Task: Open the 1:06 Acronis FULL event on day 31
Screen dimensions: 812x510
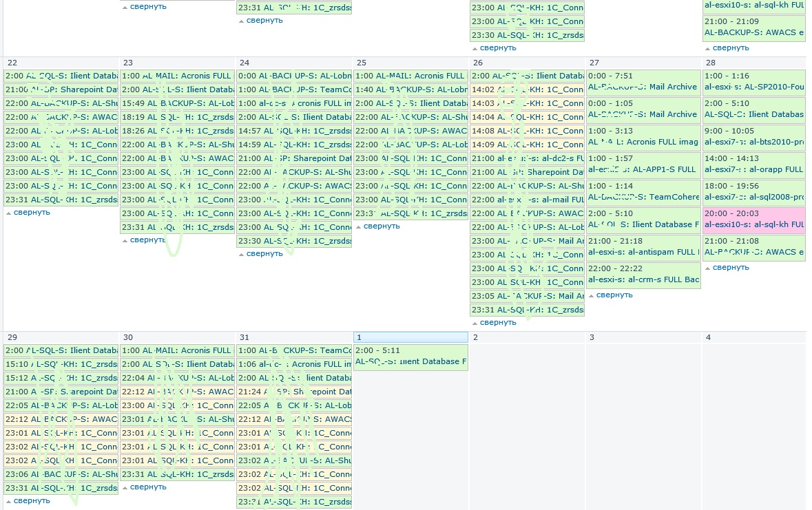Action: [294, 364]
